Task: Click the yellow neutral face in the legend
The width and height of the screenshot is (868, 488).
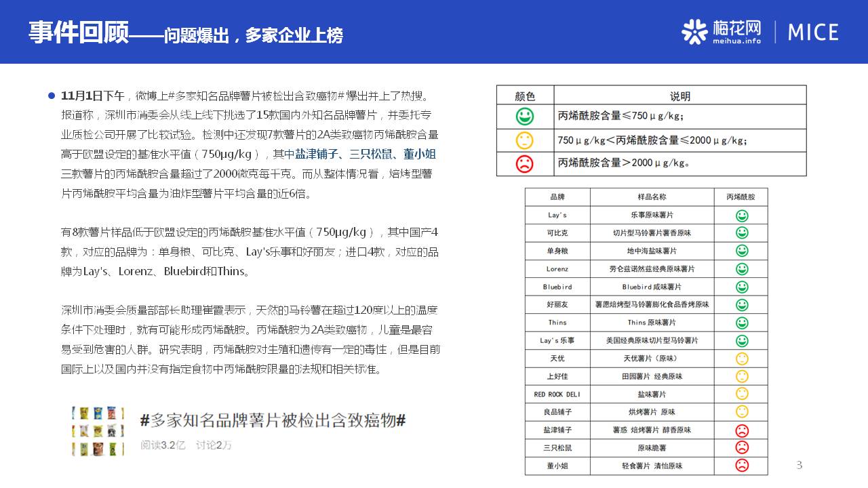Action: coord(524,140)
